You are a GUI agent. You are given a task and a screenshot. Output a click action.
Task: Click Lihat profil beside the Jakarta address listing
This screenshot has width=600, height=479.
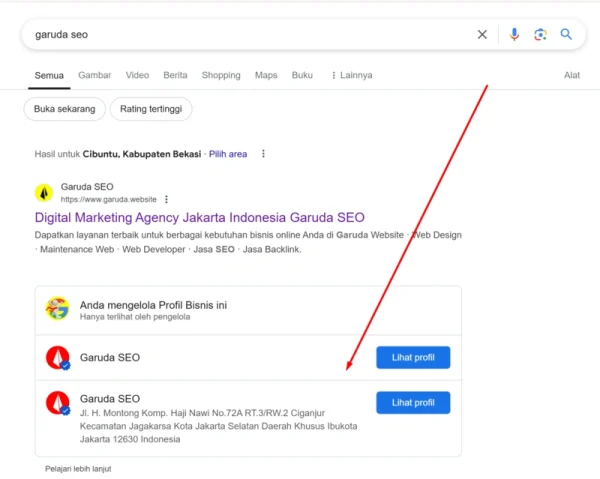point(413,402)
